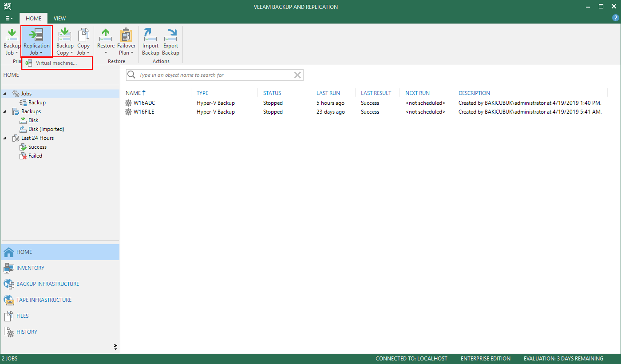Viewport: 621px width, 364px height.
Task: Select Disk under Backups
Action: coord(33,120)
